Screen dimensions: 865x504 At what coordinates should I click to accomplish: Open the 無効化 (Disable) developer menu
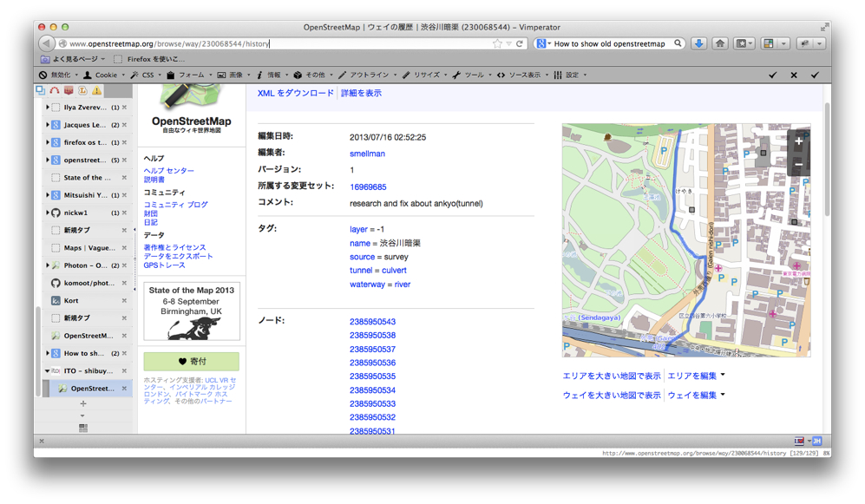pyautogui.click(x=58, y=75)
